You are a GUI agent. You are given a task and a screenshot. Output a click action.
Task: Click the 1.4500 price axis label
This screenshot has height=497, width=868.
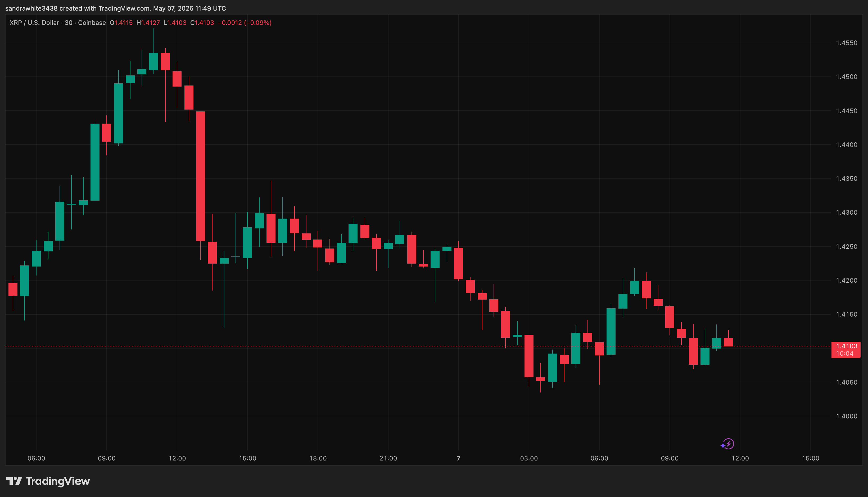point(847,77)
